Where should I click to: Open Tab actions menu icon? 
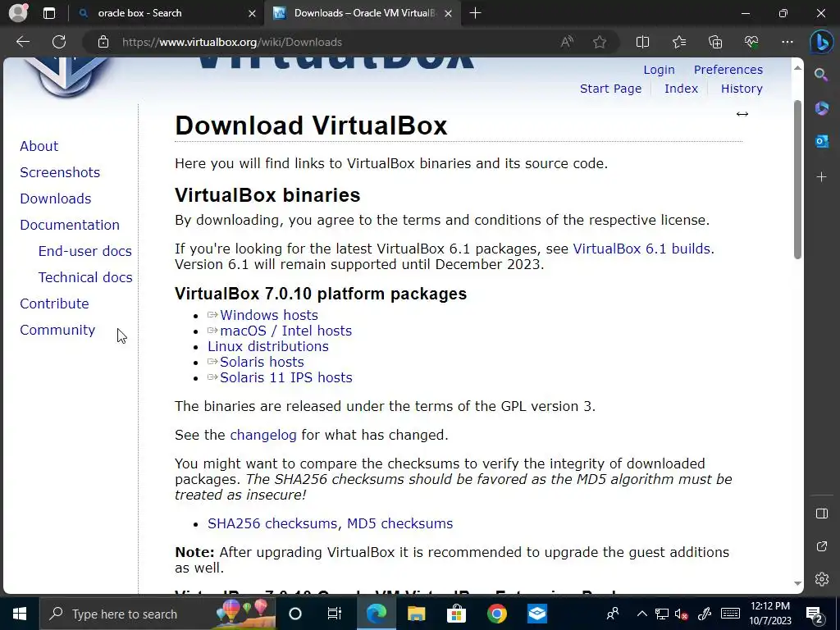tap(48, 13)
